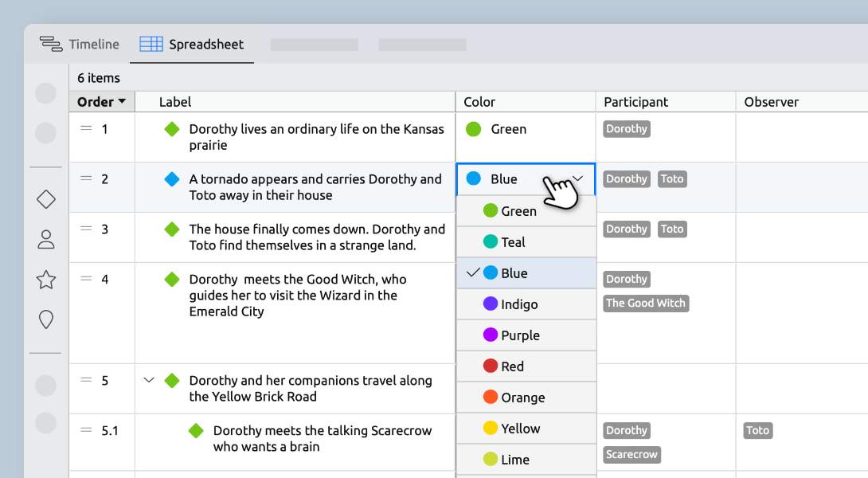Image resolution: width=868 pixels, height=478 pixels.
Task: Click the green diamond of row 5
Action: pyautogui.click(x=172, y=381)
